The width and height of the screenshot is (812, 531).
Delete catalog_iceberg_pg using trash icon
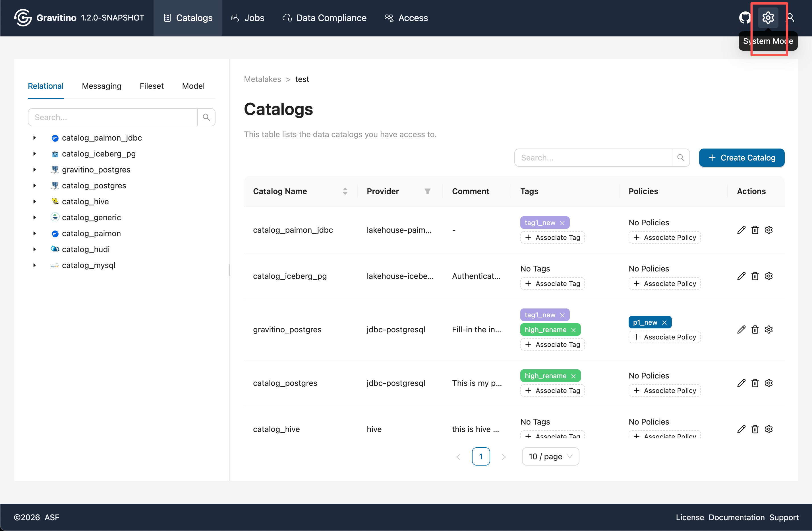tap(755, 276)
